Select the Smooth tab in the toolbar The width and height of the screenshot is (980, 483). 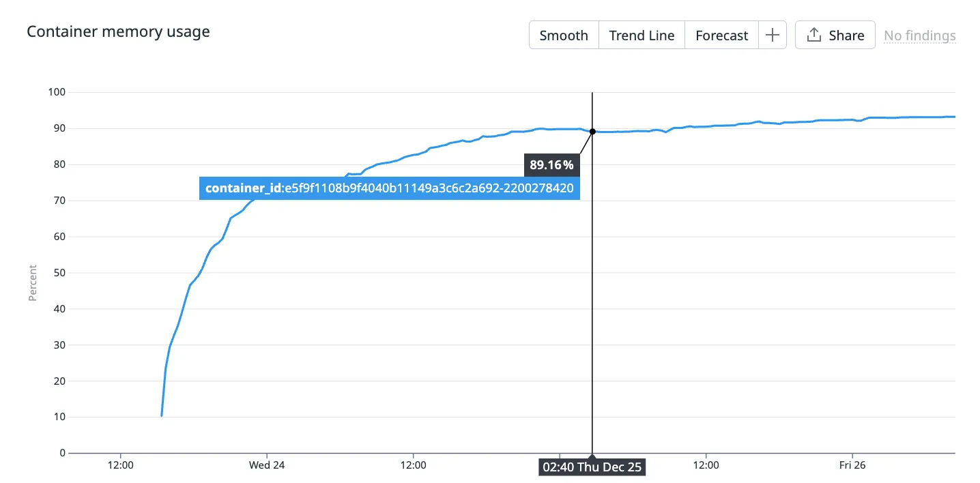tap(564, 35)
